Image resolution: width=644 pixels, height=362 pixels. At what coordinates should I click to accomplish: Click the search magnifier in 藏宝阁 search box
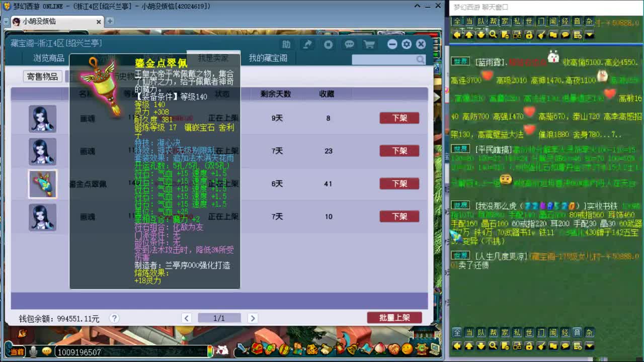[x=421, y=60]
